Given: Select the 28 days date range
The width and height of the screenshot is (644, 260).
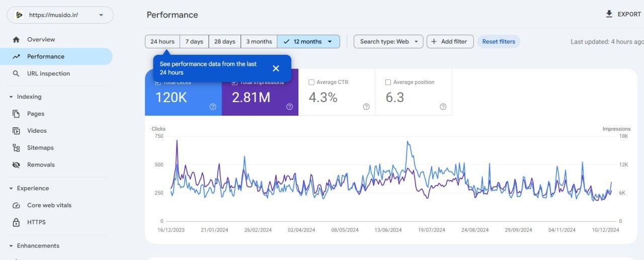Looking at the screenshot, I should 224,42.
